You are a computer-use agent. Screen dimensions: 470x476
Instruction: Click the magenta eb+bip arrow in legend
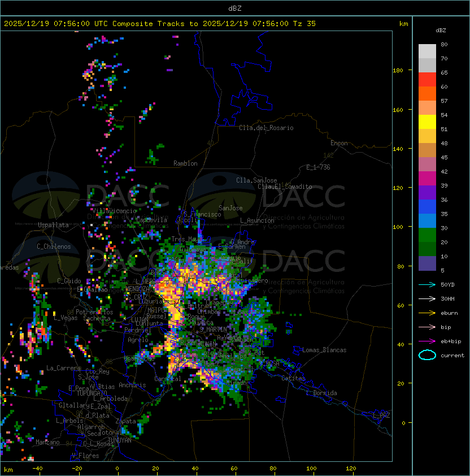coord(427,341)
